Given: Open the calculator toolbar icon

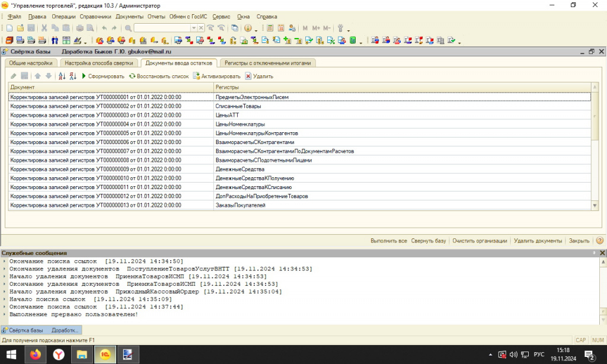Looking at the screenshot, I should click(270, 28).
